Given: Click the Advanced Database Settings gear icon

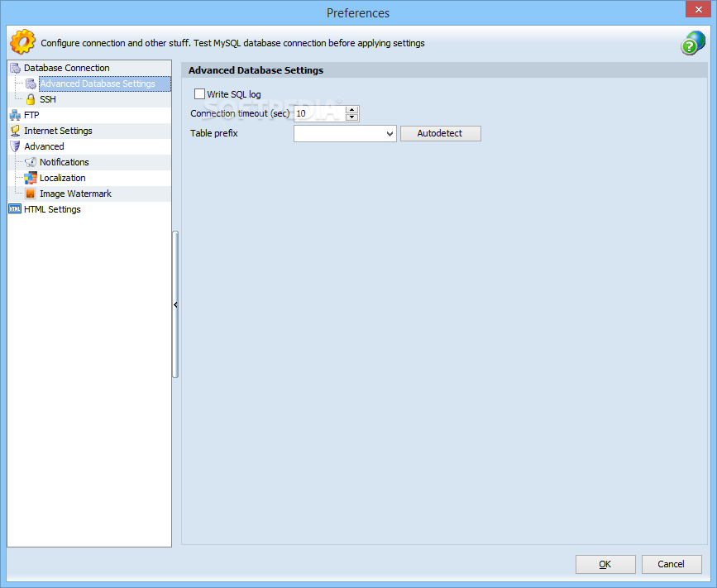Looking at the screenshot, I should click(31, 84).
